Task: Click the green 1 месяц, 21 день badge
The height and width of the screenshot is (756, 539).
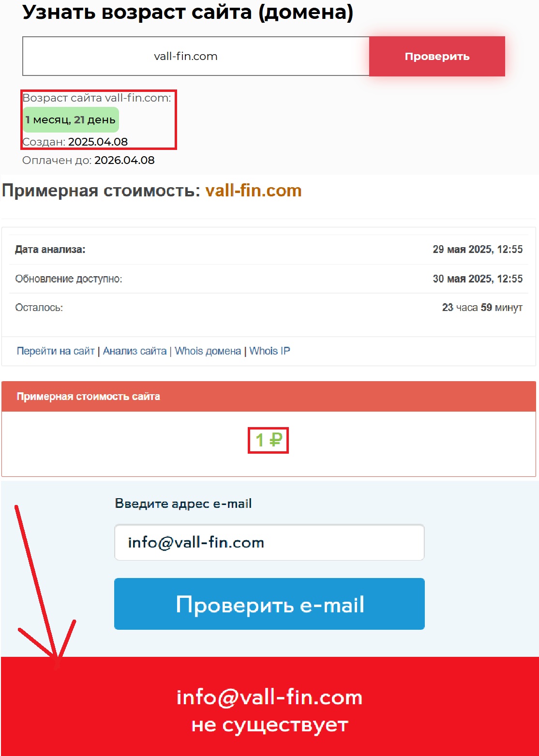Action: pos(71,119)
